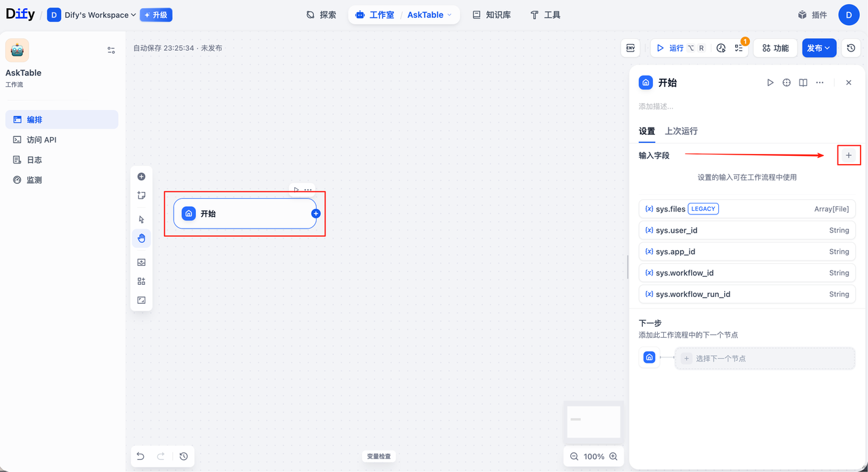This screenshot has width=868, height=472.
Task: Select the pointer mode tool
Action: tap(141, 219)
